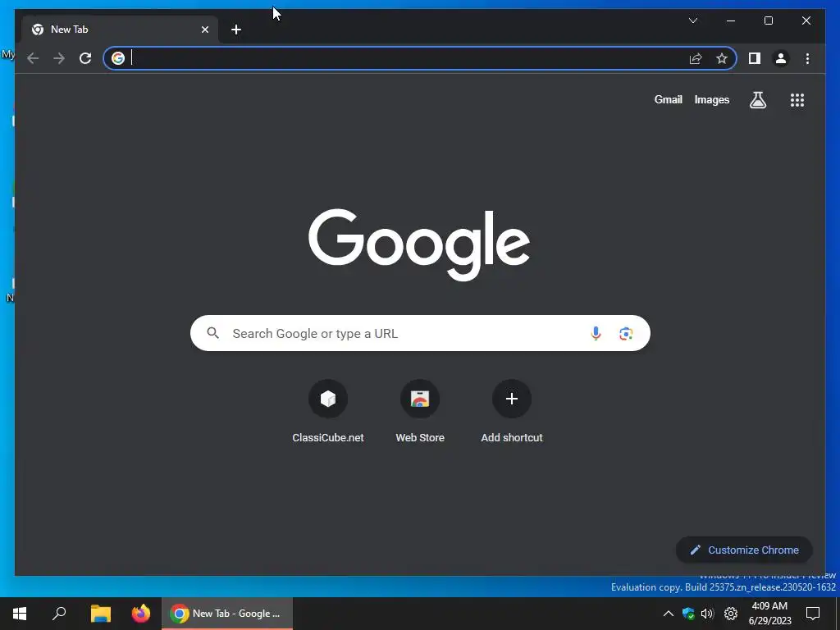Open Gmail link
The width and height of the screenshot is (840, 630).
pyautogui.click(x=668, y=99)
